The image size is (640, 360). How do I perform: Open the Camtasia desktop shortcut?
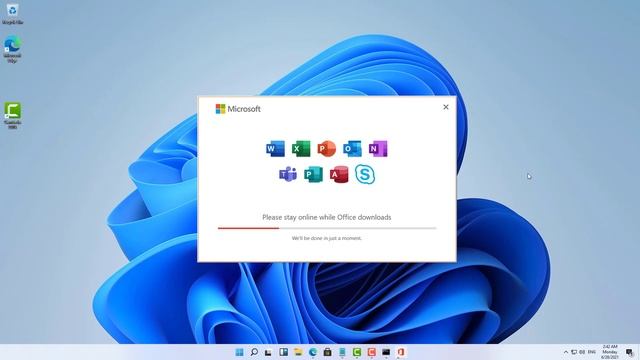[12, 116]
